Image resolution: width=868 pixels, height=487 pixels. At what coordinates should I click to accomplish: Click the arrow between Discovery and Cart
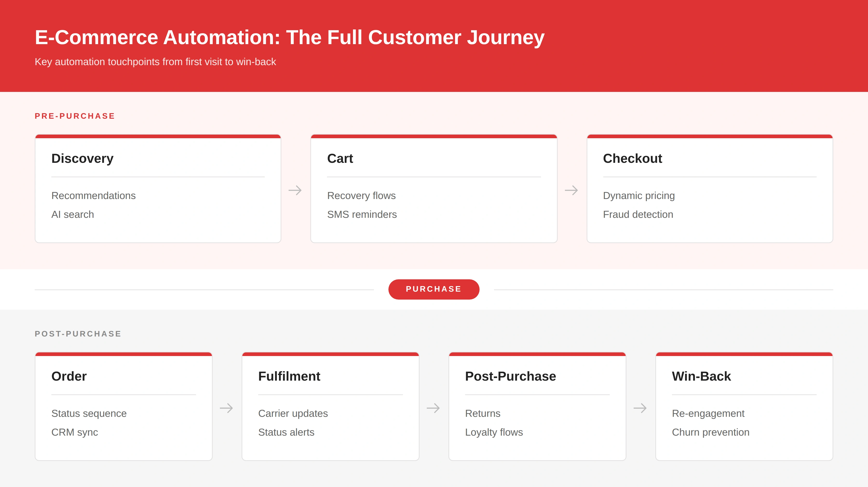tap(295, 190)
